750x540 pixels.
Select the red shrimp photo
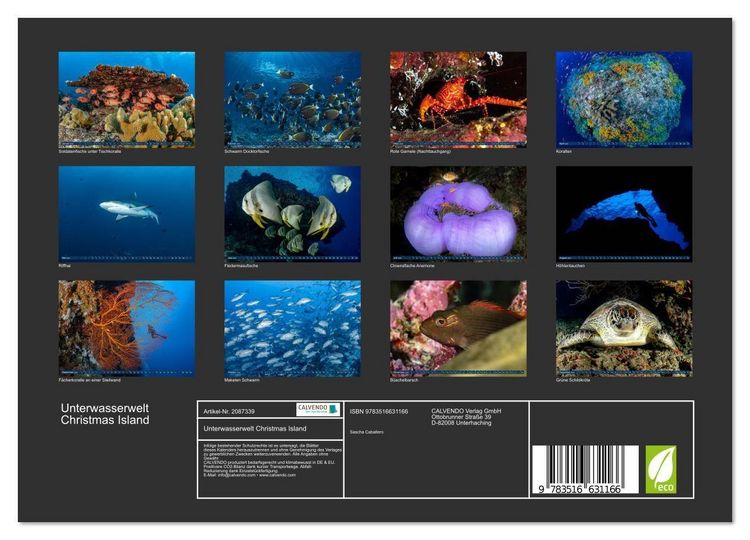coord(458,99)
